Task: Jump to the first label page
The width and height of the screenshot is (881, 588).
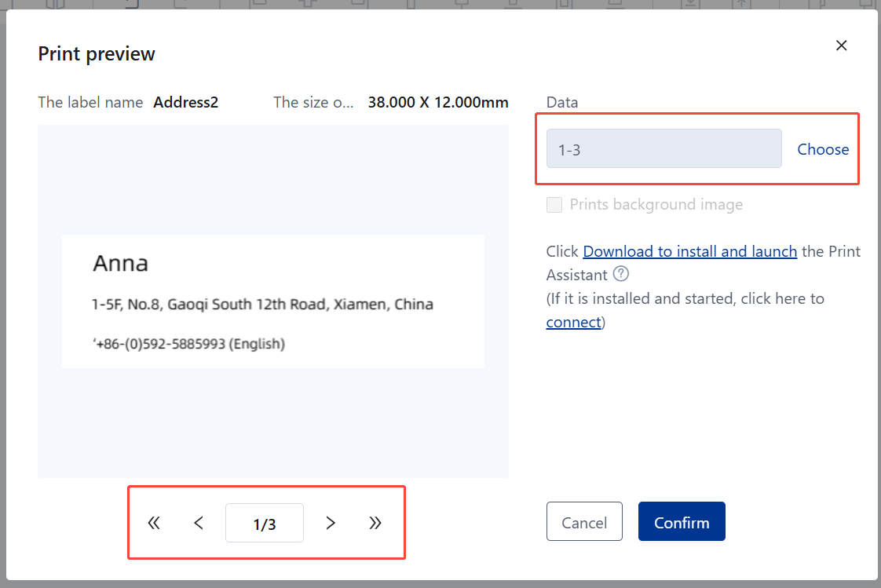Action: [x=154, y=523]
